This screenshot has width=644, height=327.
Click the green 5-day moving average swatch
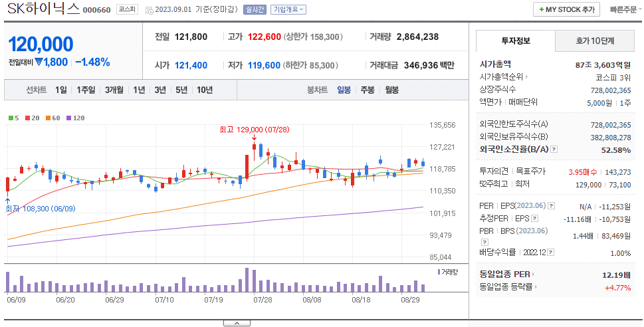pos(11,118)
